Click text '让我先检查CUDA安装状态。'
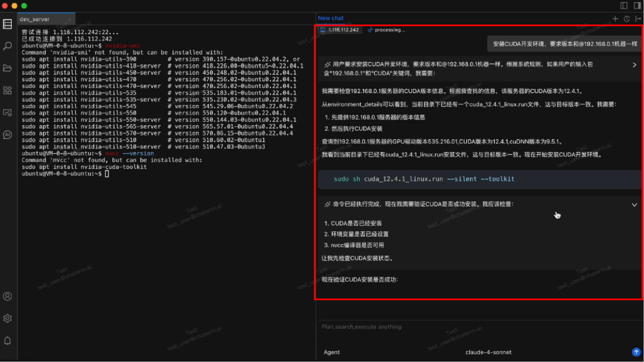 coord(358,258)
